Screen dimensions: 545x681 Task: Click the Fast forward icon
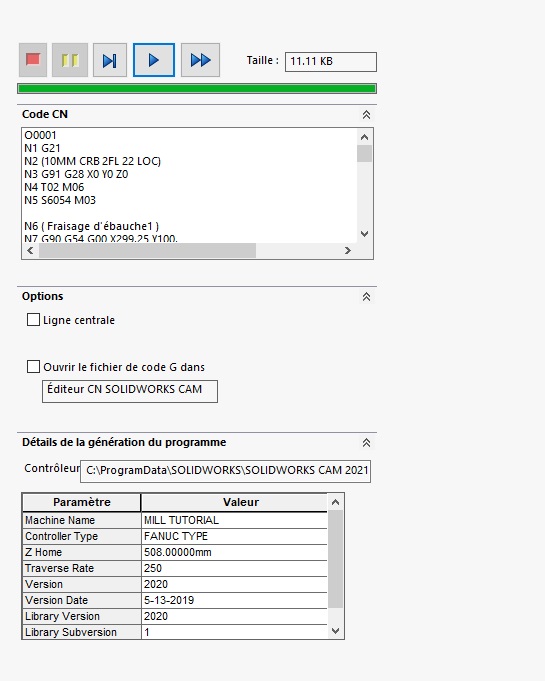pyautogui.click(x=200, y=60)
